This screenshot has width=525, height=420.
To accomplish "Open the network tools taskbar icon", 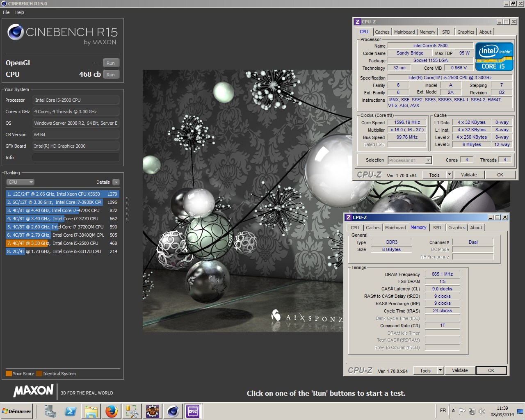I will (132, 411).
